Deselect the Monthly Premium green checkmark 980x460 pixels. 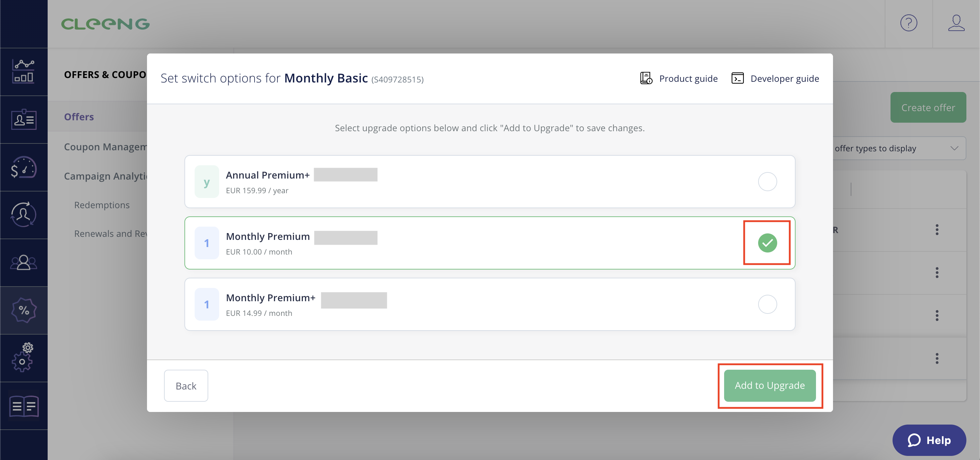pyautogui.click(x=767, y=243)
